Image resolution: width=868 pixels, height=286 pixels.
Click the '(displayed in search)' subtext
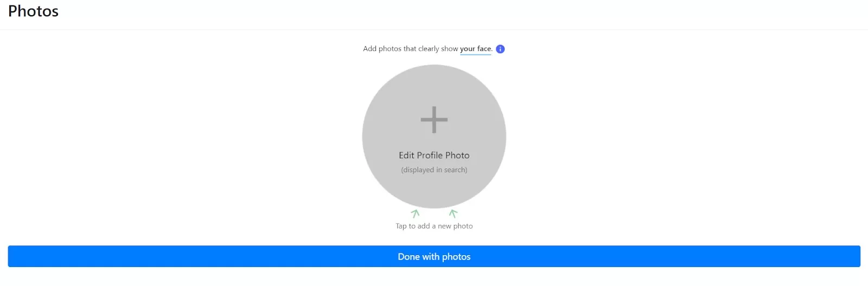pyautogui.click(x=434, y=170)
